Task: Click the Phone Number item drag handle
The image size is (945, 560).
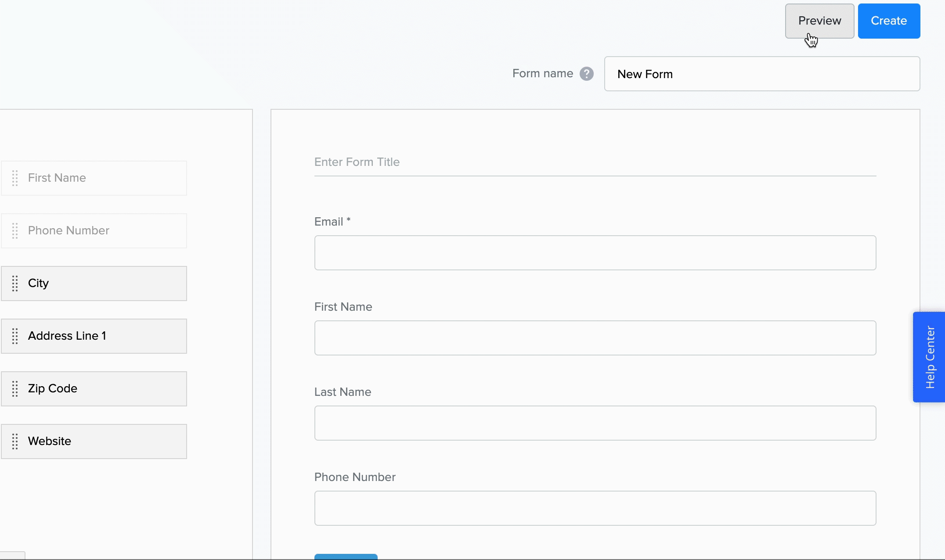Action: (15, 231)
